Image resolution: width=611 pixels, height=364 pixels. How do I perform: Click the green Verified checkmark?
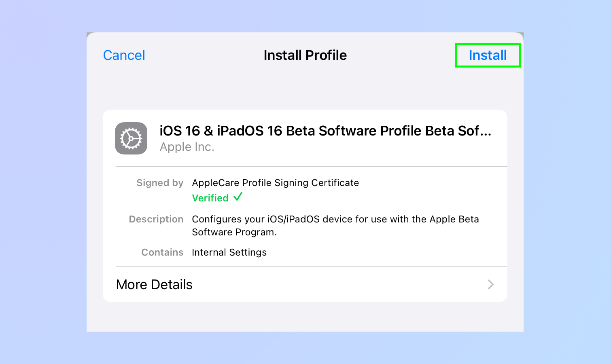(x=238, y=197)
